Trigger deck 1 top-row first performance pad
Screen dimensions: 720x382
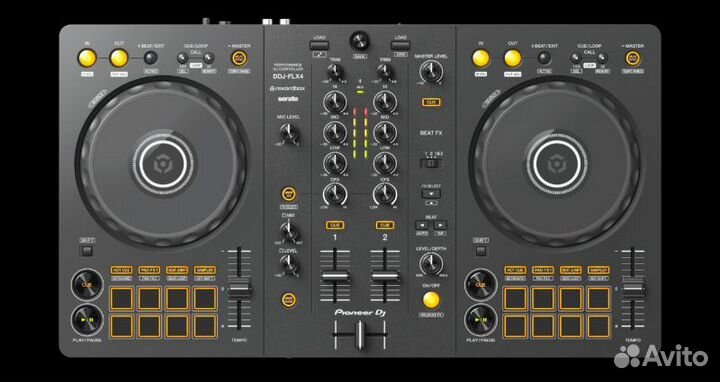click(122, 299)
